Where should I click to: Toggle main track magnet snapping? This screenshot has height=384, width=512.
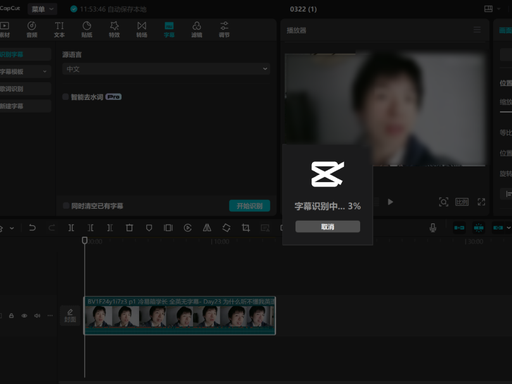pos(459,228)
